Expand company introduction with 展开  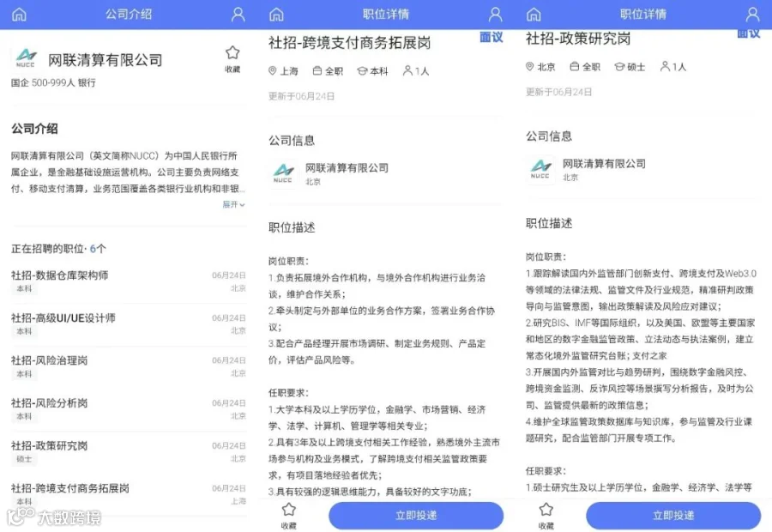point(234,204)
